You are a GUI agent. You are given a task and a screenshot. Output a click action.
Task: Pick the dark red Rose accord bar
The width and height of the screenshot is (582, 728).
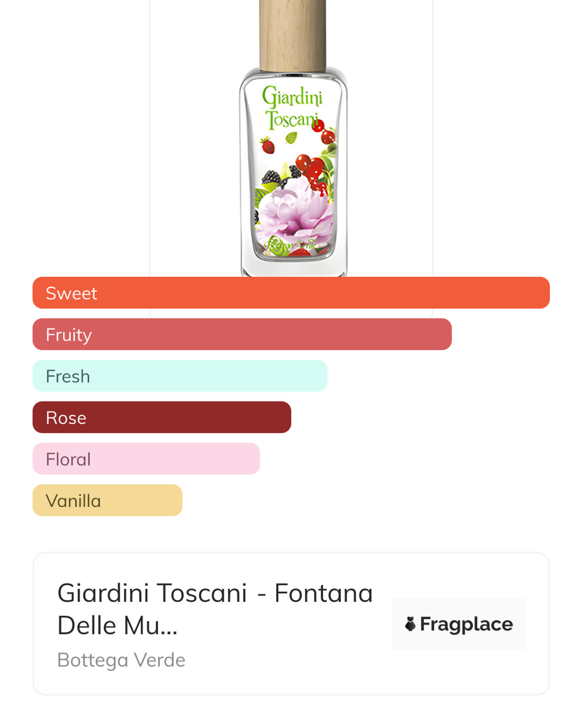click(162, 417)
